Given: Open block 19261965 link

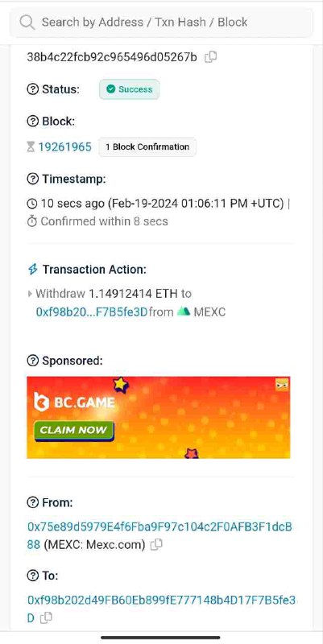Looking at the screenshot, I should tap(65, 147).
